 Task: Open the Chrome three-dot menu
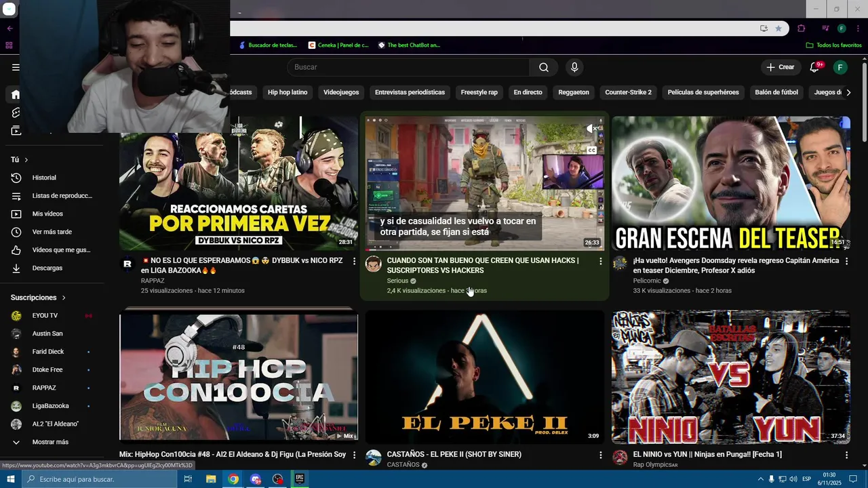click(x=857, y=28)
